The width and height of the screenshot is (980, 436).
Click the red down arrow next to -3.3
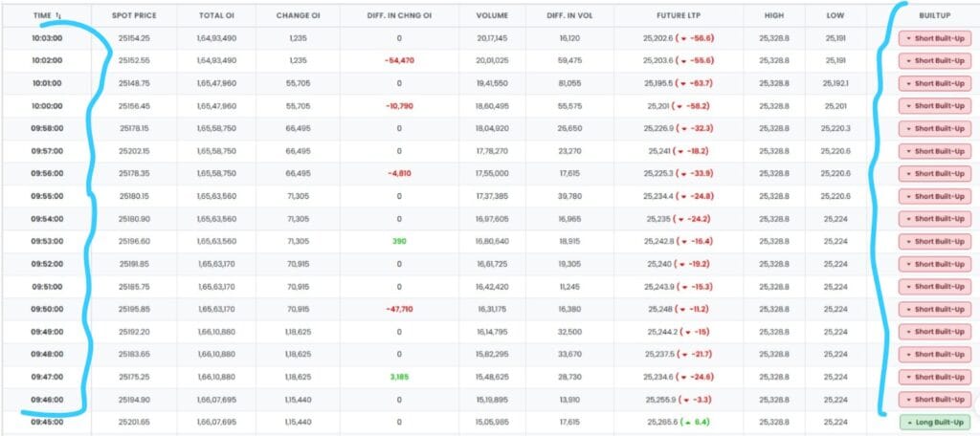click(x=685, y=400)
